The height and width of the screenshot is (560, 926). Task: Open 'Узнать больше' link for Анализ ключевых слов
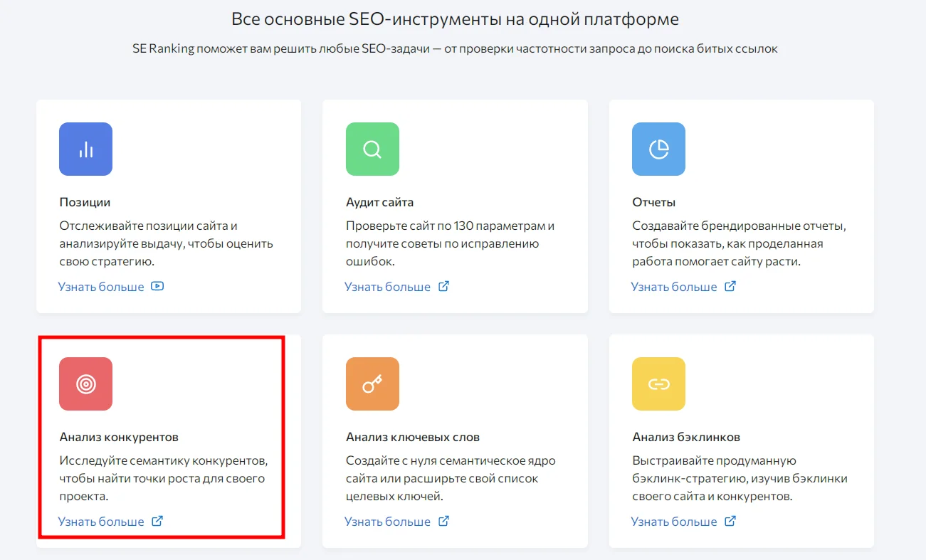tap(388, 522)
